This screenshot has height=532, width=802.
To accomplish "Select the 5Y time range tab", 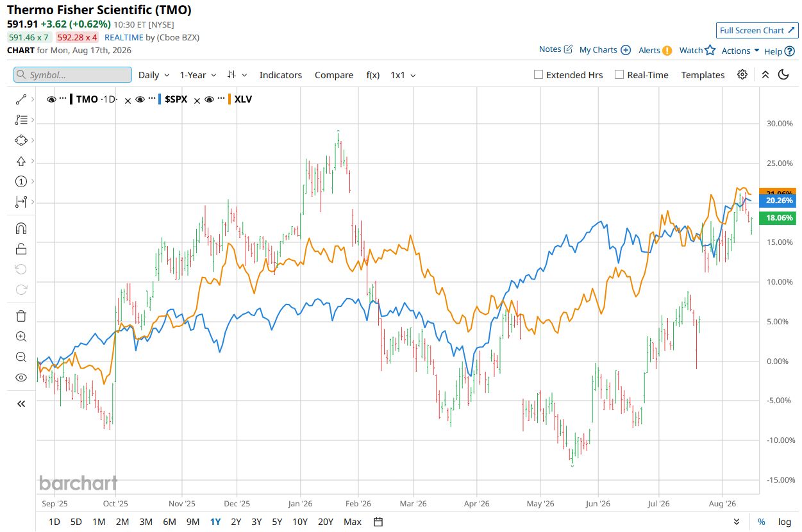I will point(277,522).
